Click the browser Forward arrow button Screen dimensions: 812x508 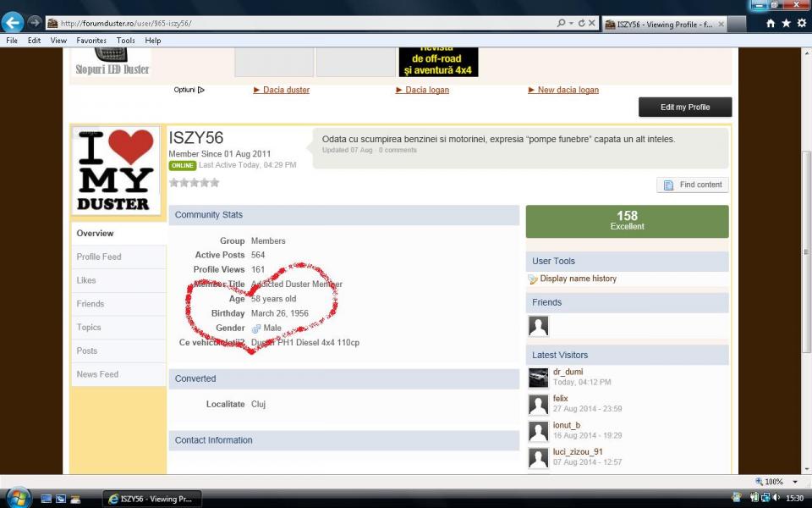click(x=35, y=23)
